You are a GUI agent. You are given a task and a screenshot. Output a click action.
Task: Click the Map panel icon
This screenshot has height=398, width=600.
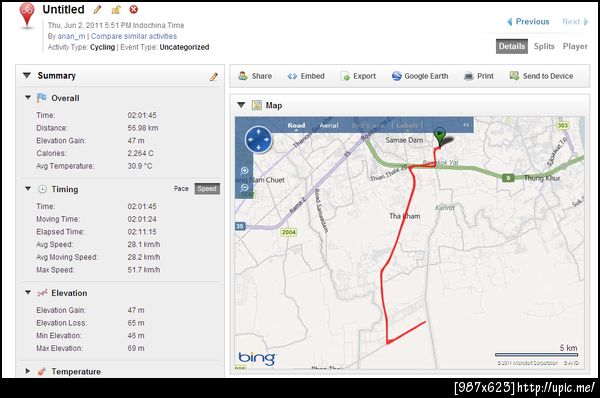257,105
